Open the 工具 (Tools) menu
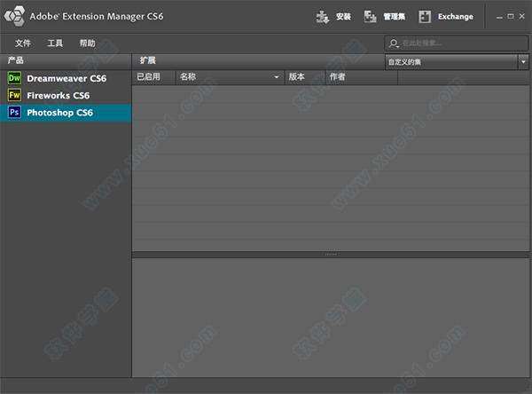 coord(55,43)
